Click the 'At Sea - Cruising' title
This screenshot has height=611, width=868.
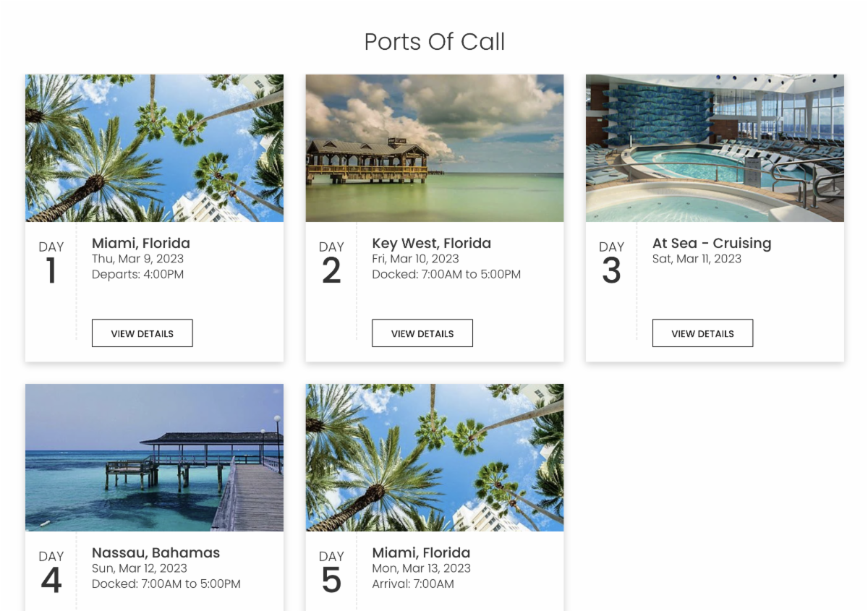tap(712, 244)
